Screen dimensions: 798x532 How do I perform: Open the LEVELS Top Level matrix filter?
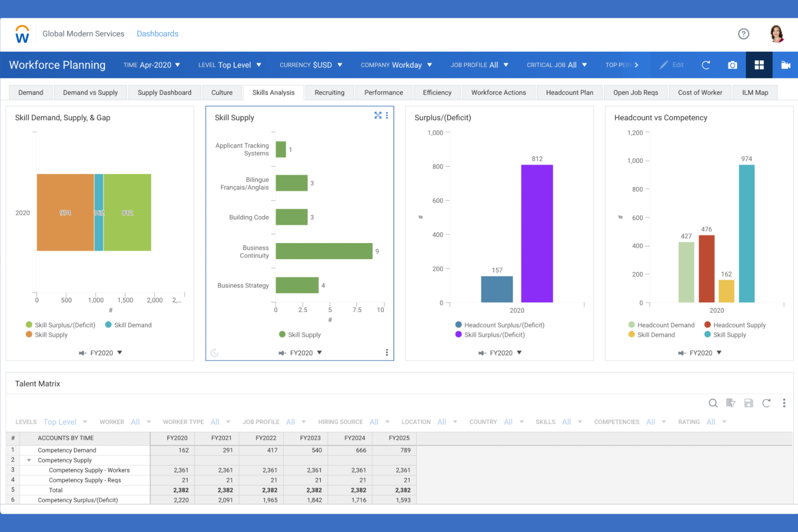pos(52,422)
